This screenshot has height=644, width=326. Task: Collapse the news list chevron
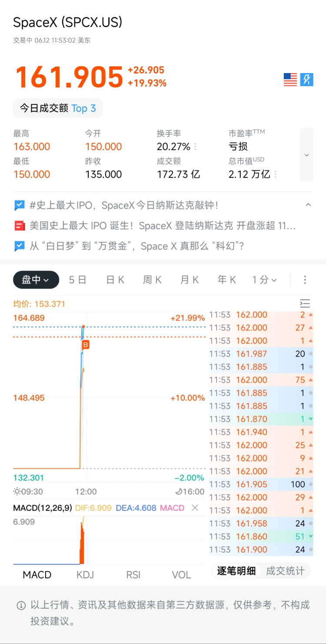(308, 205)
